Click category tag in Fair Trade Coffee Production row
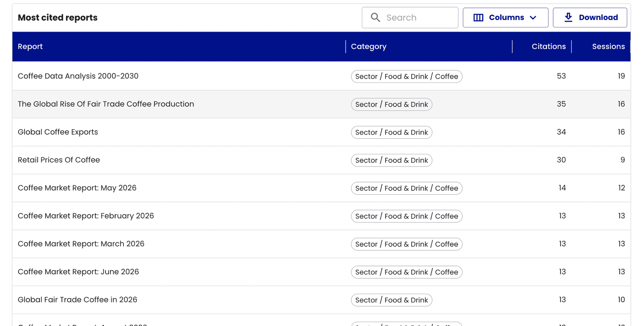 coord(391,104)
